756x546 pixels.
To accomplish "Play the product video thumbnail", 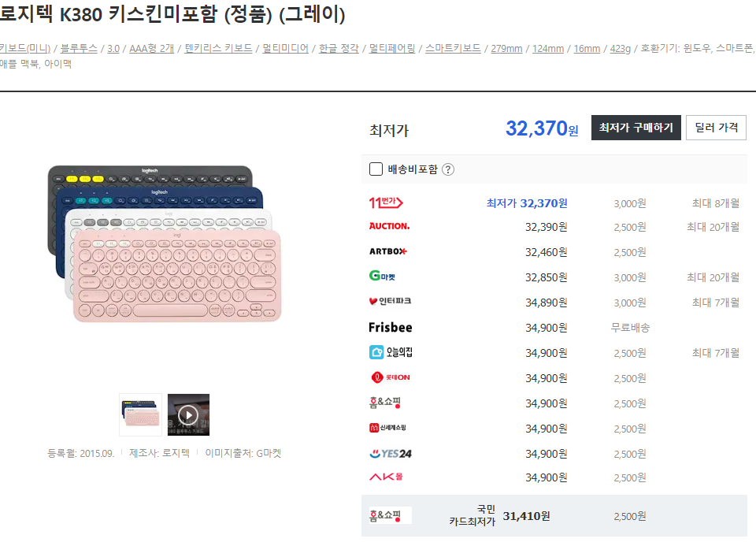I will 188,414.
